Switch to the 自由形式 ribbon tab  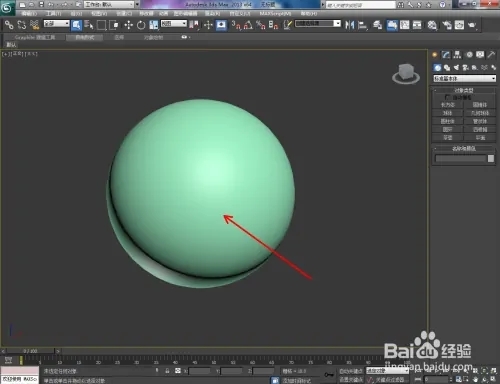pyautogui.click(x=85, y=37)
